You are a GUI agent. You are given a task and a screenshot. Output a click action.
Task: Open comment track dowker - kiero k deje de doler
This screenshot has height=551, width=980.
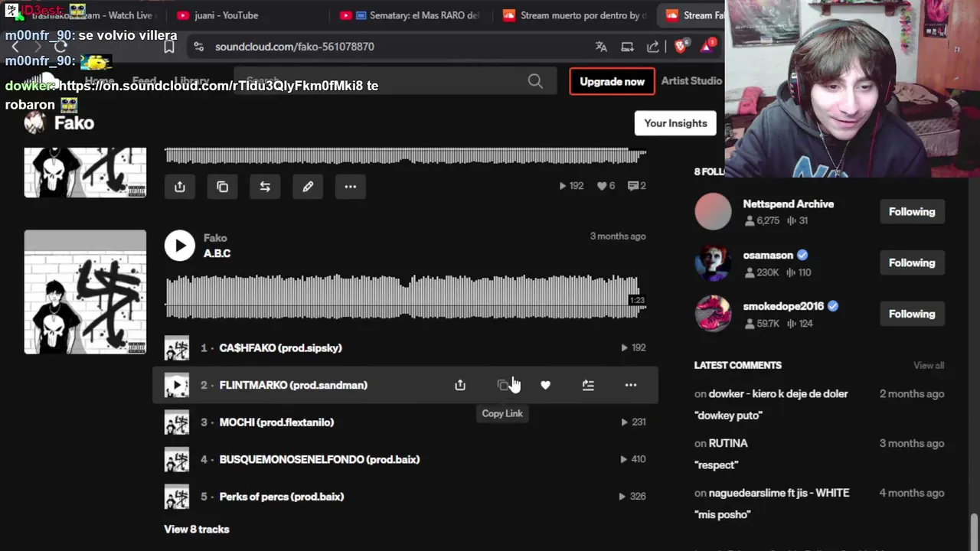tap(778, 394)
